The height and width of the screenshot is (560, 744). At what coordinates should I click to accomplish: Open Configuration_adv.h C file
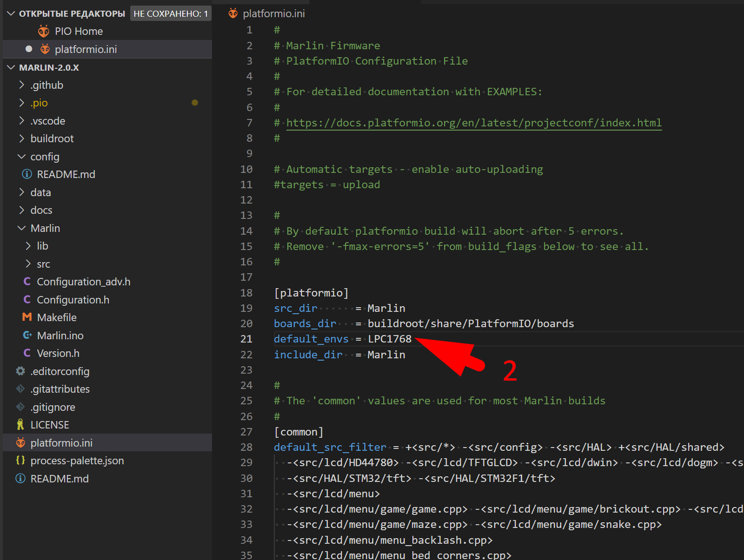tap(83, 282)
